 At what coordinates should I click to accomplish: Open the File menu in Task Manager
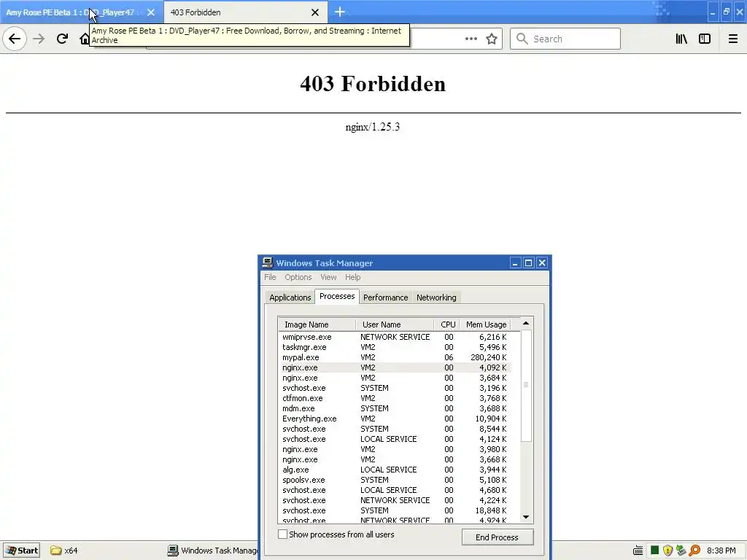(270, 277)
